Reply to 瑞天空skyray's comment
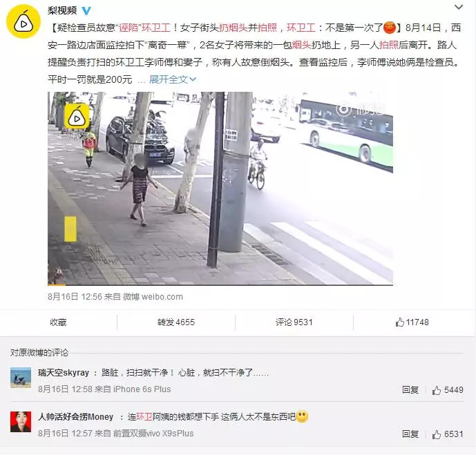Screen dimensions: 476x455 coord(410,390)
